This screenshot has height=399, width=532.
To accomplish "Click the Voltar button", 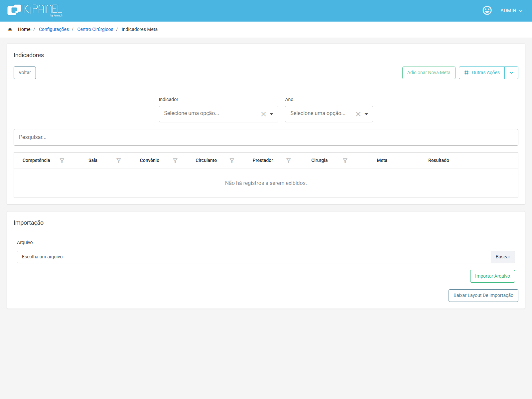I will 25,73.
